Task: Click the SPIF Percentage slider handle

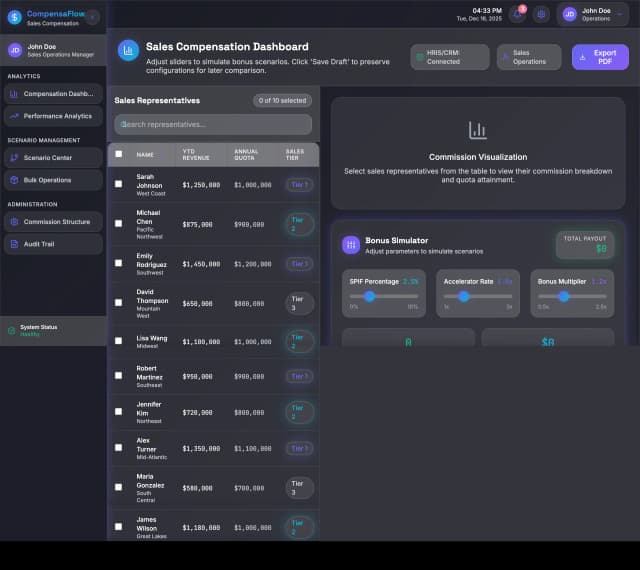Action: coord(369,296)
